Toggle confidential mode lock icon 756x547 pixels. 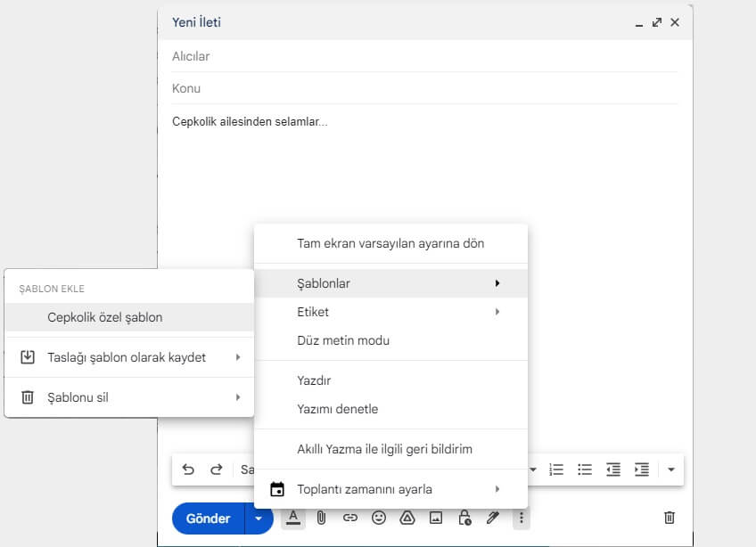(x=464, y=518)
